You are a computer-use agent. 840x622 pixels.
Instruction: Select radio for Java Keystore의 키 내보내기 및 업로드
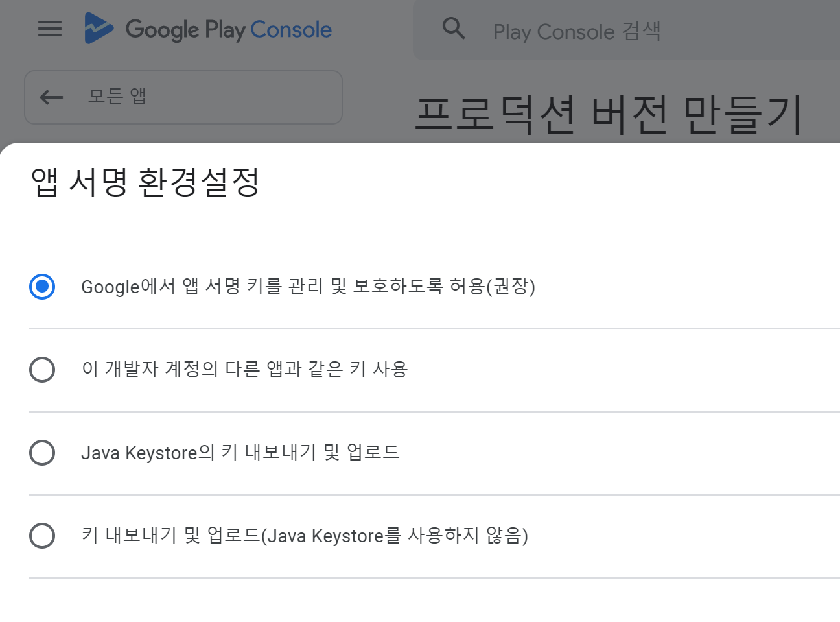pyautogui.click(x=42, y=452)
